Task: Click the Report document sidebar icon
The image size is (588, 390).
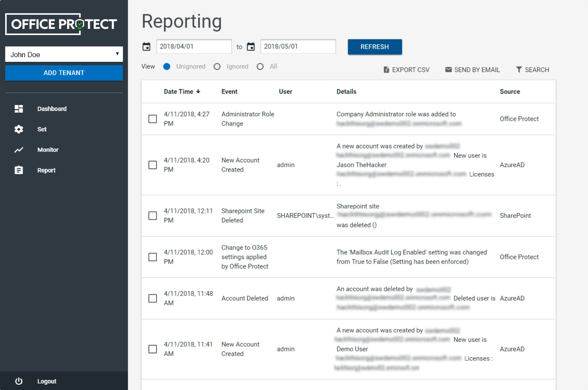Action: (19, 170)
